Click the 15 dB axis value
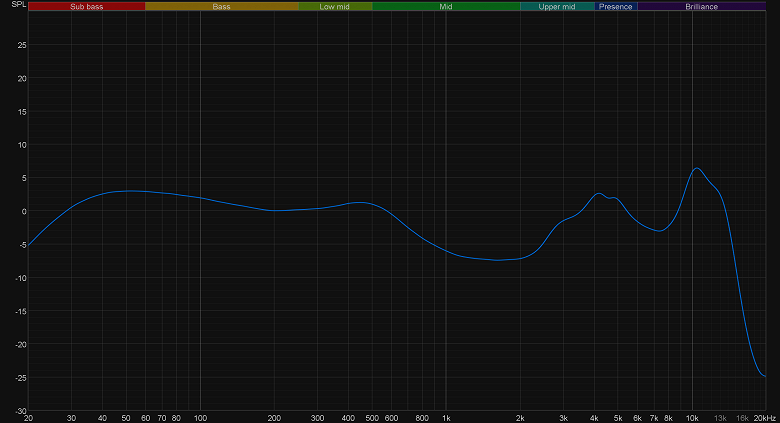 coord(22,112)
